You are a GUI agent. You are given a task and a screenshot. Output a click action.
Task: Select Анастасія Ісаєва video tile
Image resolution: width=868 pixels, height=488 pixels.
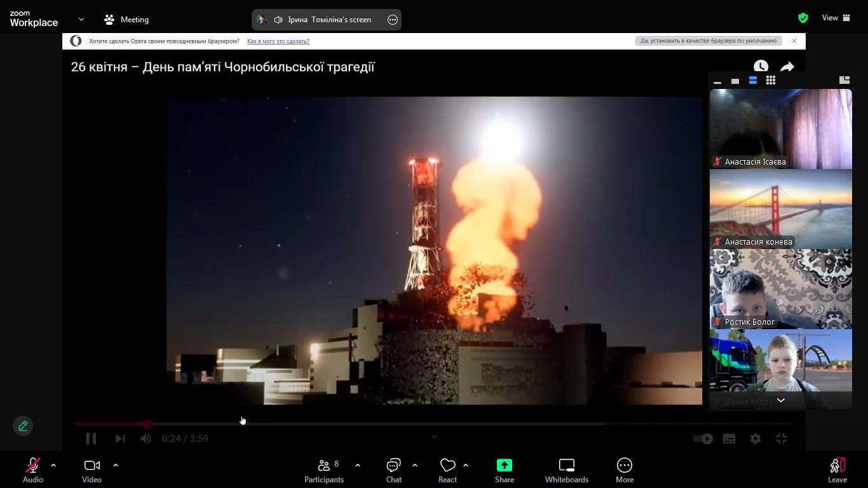coord(781,129)
